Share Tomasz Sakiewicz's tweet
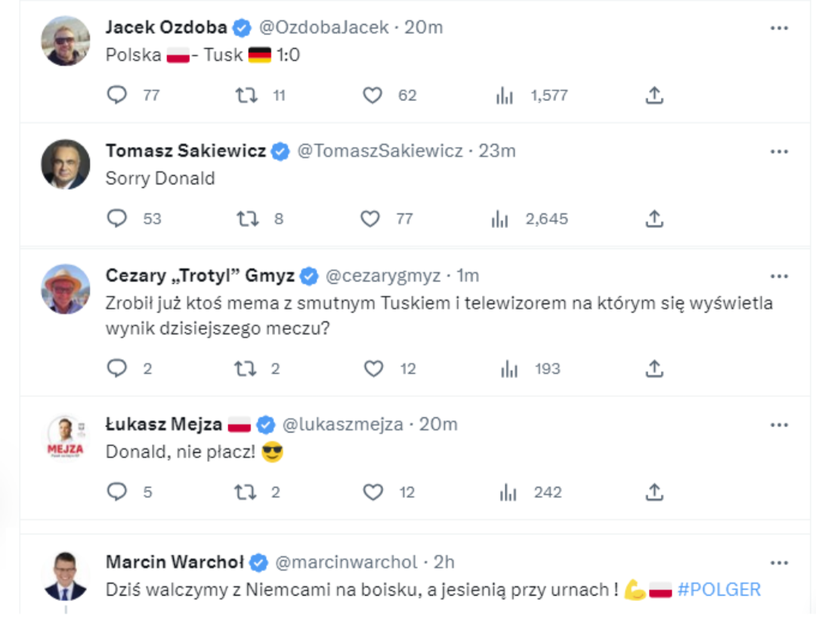 pos(654,219)
